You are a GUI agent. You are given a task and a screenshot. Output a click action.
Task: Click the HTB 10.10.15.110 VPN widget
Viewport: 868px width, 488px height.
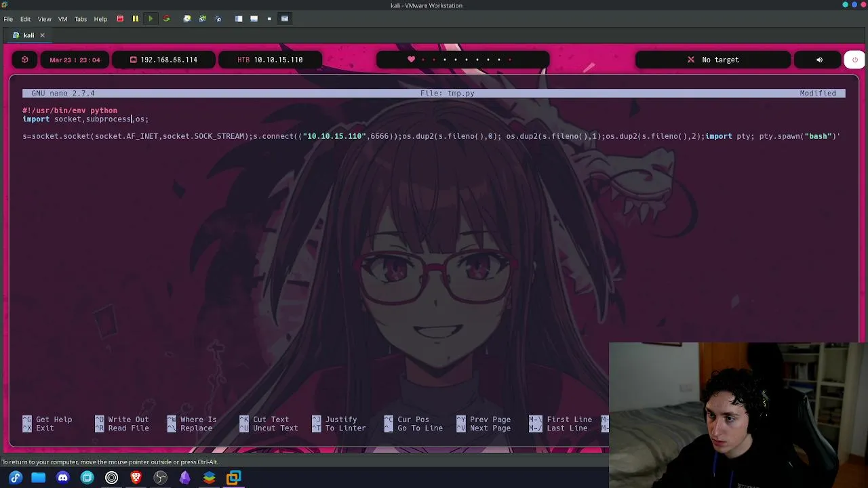pyautogui.click(x=270, y=60)
